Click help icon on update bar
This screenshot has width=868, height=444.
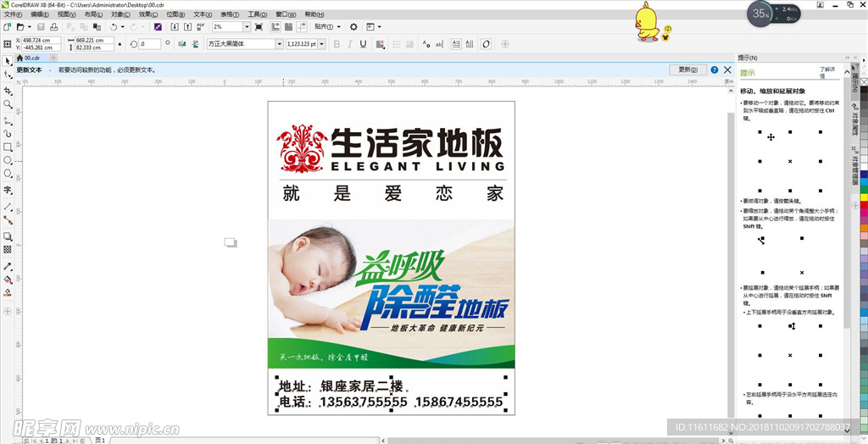714,69
